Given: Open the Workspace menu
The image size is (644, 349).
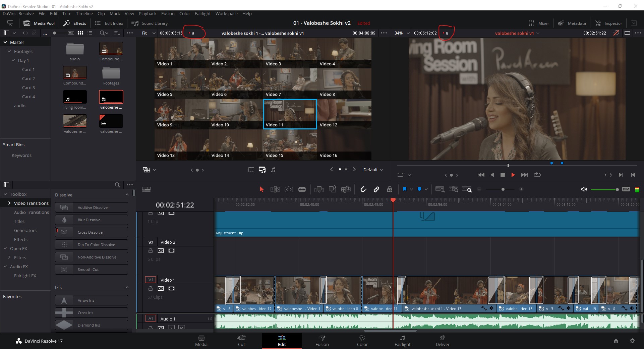Looking at the screenshot, I should click(x=226, y=13).
